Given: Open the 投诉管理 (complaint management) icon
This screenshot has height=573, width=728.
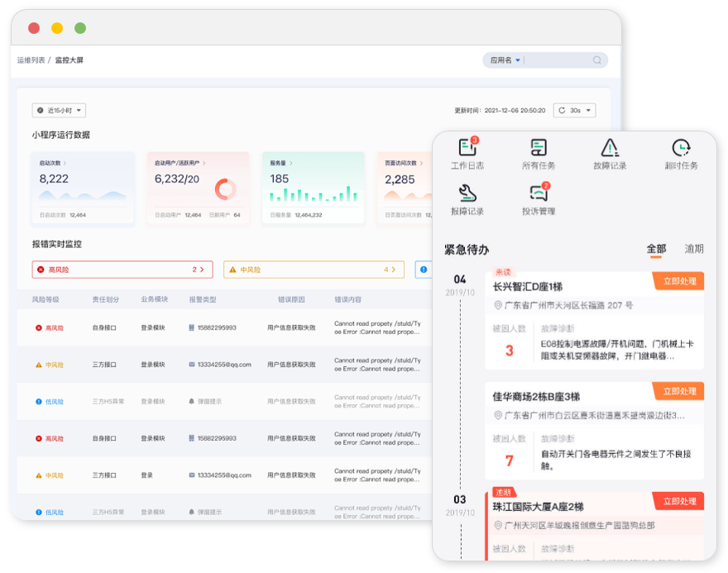Looking at the screenshot, I should 537,196.
